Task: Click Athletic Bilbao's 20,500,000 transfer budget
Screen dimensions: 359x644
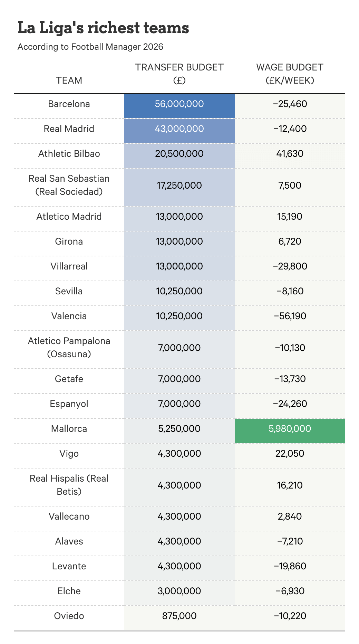Action: click(179, 154)
